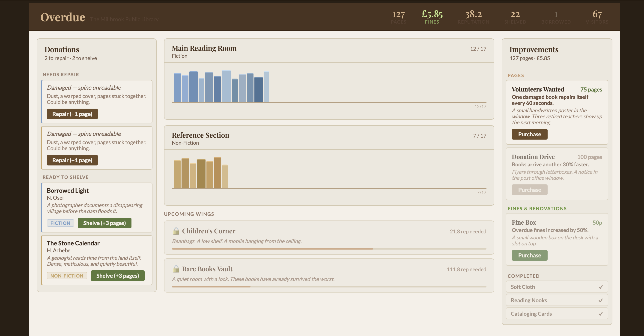
Task: Click the NON-FICTION tag label
Action: tap(67, 276)
